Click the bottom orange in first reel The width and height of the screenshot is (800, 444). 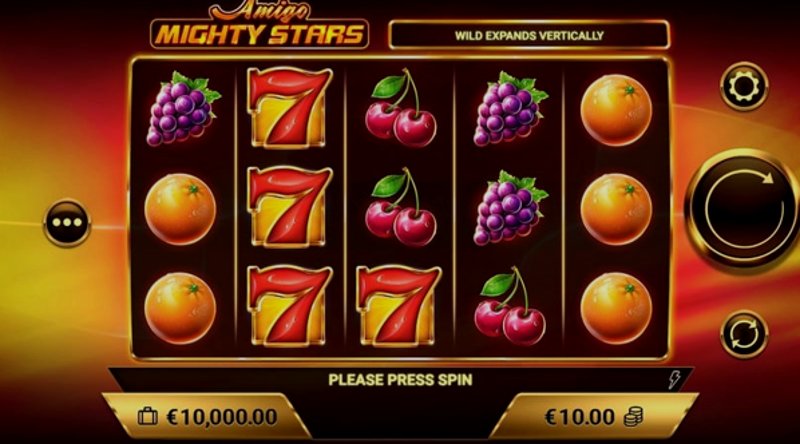point(180,308)
